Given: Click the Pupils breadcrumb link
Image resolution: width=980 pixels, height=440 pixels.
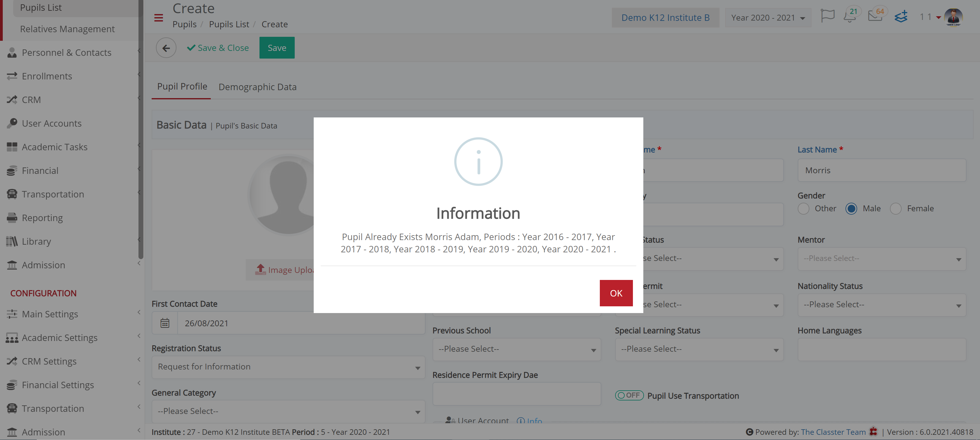Looking at the screenshot, I should [x=184, y=24].
